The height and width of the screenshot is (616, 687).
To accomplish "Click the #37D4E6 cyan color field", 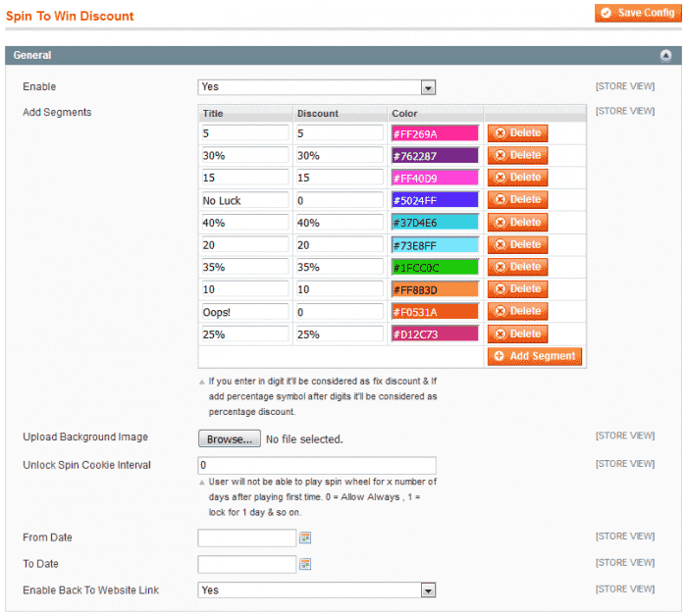I will [x=435, y=223].
